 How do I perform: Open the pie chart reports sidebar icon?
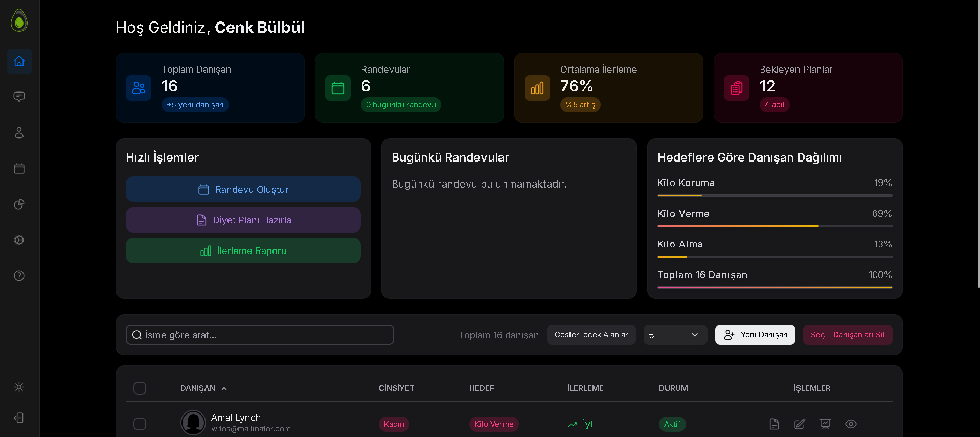point(19,204)
